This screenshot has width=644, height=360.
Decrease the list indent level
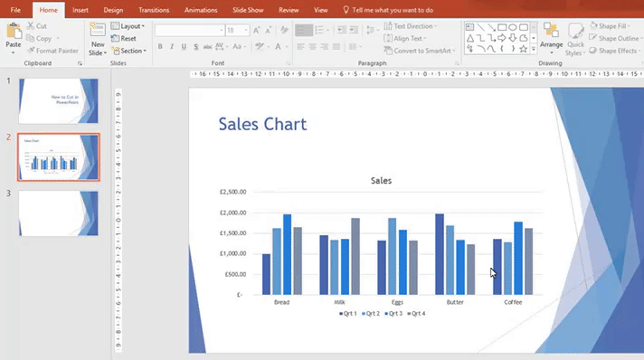341,30
